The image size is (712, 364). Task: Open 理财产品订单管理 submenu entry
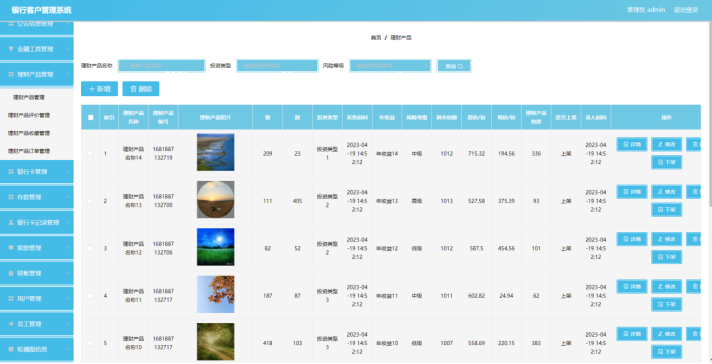(29, 151)
